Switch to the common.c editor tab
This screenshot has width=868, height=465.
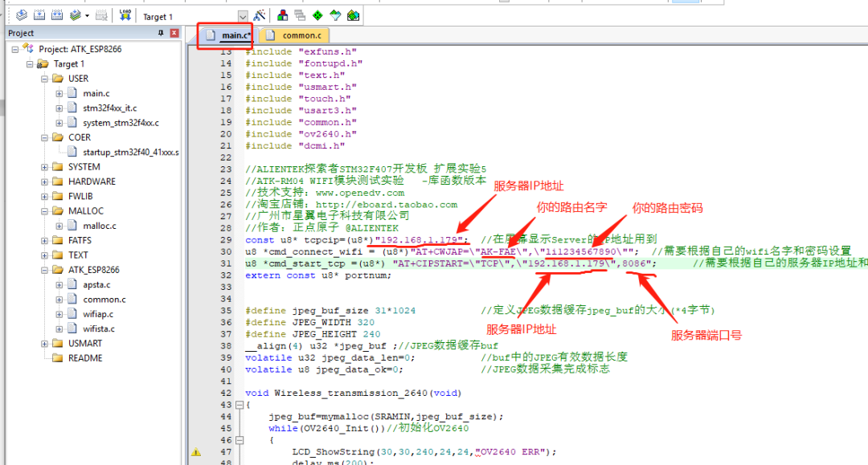click(x=294, y=35)
